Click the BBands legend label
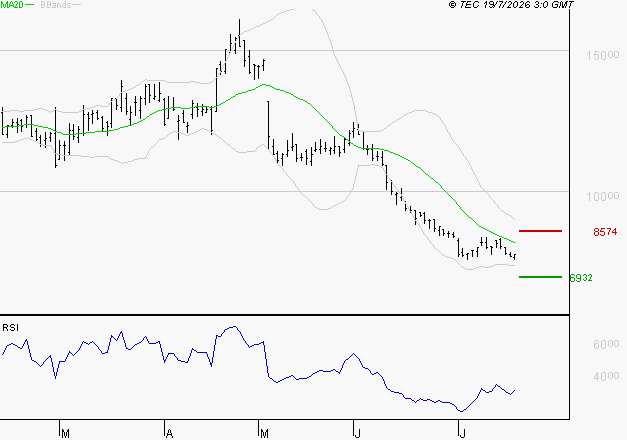The image size is (627, 440). click(56, 5)
